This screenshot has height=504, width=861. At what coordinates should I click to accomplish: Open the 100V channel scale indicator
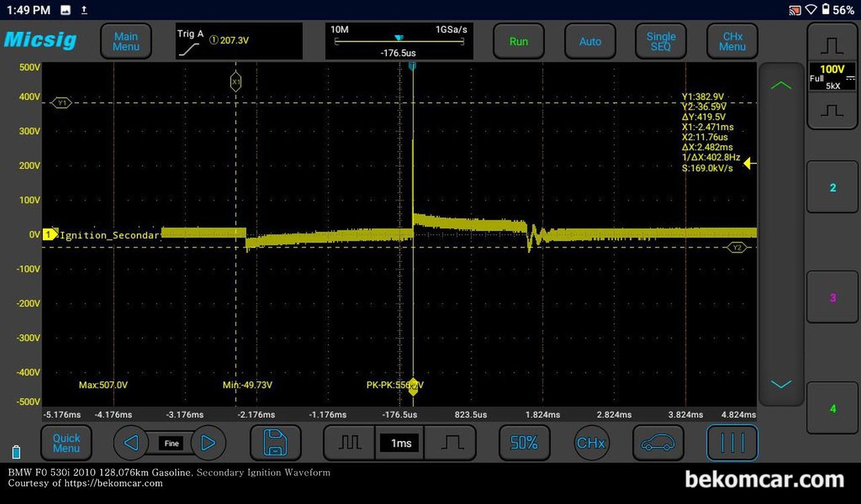(x=832, y=77)
